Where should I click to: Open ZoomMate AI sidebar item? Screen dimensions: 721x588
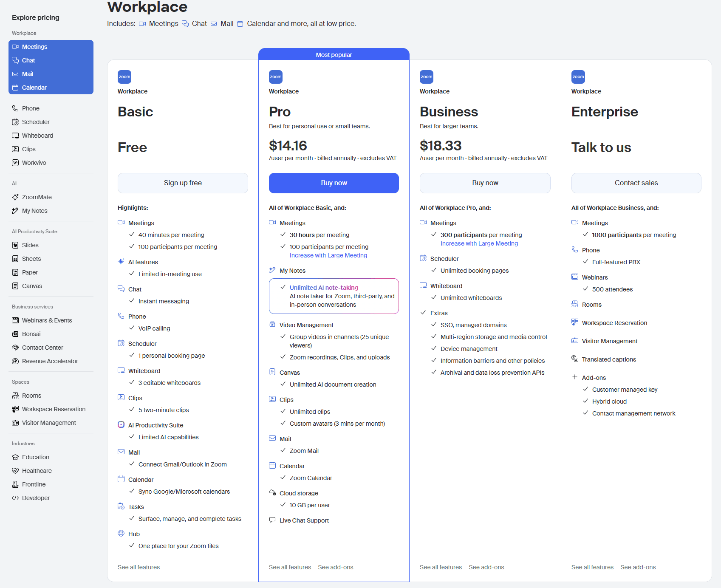click(37, 197)
